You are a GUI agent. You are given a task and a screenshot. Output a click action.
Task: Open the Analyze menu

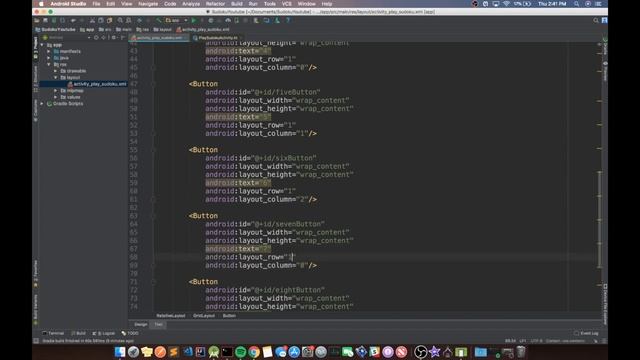point(191,4)
